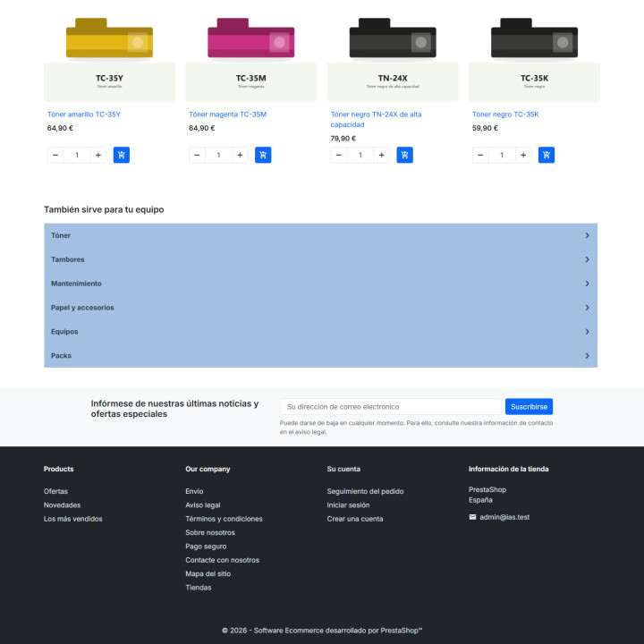Viewport: 644px width, 644px height.
Task: Click the envelope icon beside store email
Action: (x=472, y=517)
